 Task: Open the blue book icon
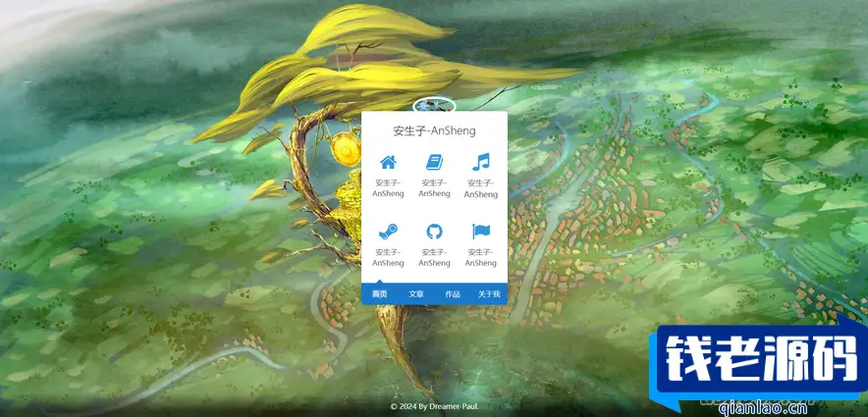tap(434, 162)
